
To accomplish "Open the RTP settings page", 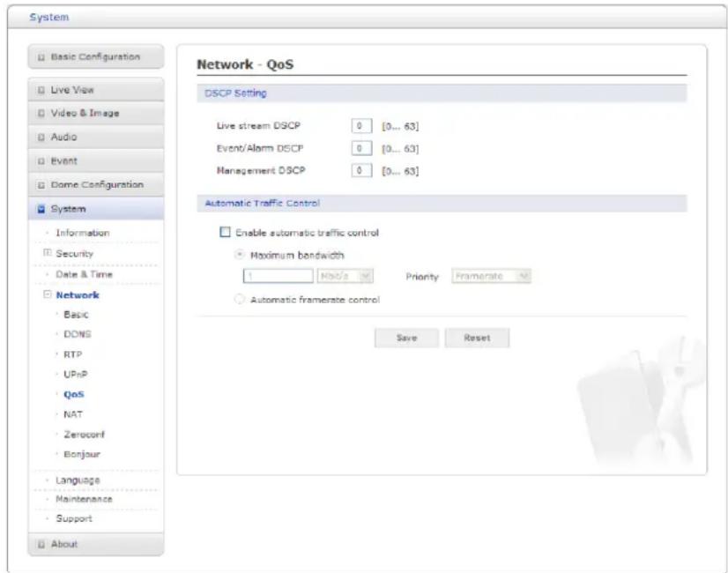I will click(x=72, y=354).
